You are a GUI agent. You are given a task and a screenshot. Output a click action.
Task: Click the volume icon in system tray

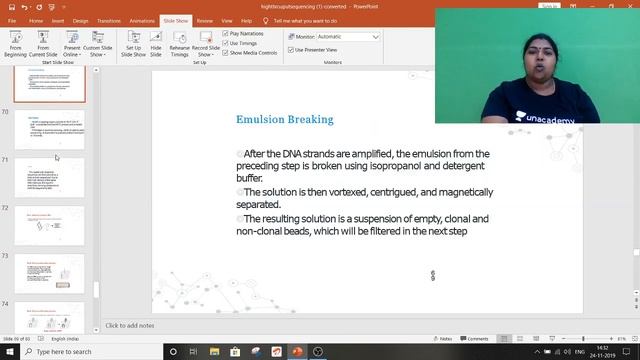click(x=567, y=351)
